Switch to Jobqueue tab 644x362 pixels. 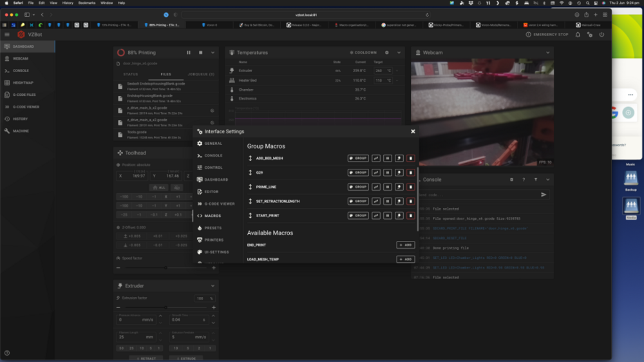tap(201, 74)
